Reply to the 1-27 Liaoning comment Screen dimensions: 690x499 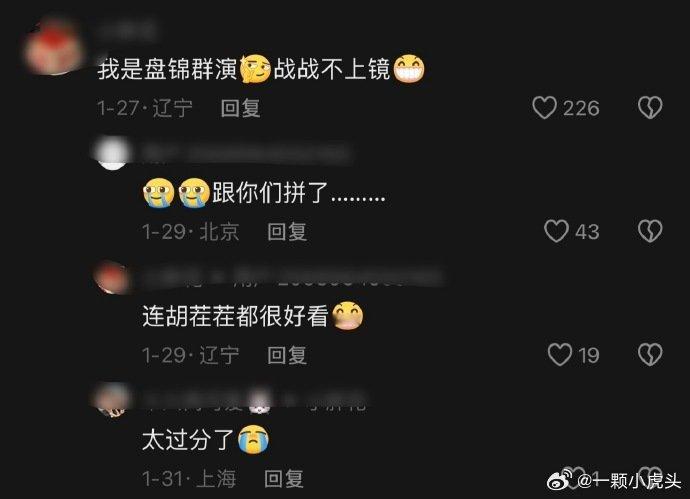click(x=240, y=108)
